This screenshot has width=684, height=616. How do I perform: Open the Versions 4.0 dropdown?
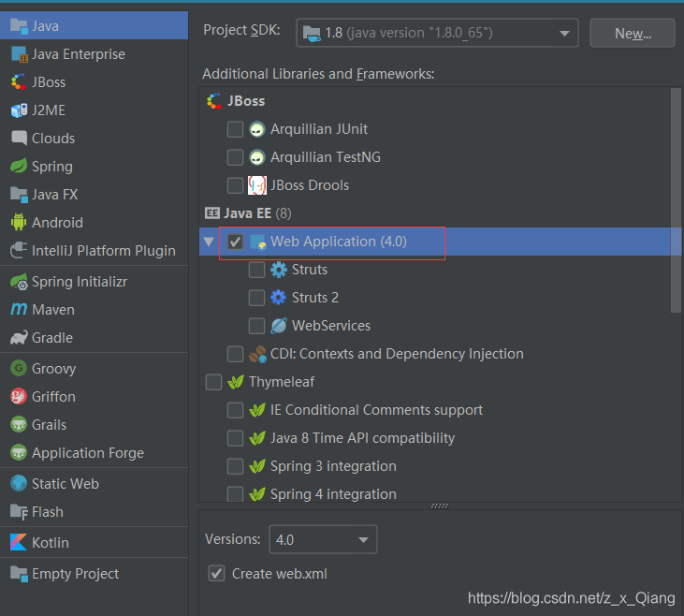point(323,539)
